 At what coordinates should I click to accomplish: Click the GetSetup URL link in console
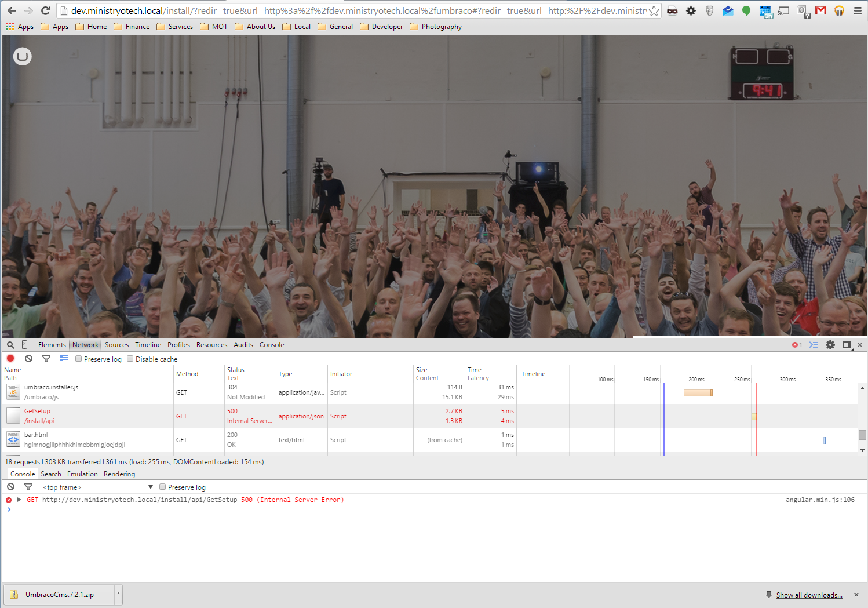pyautogui.click(x=140, y=500)
